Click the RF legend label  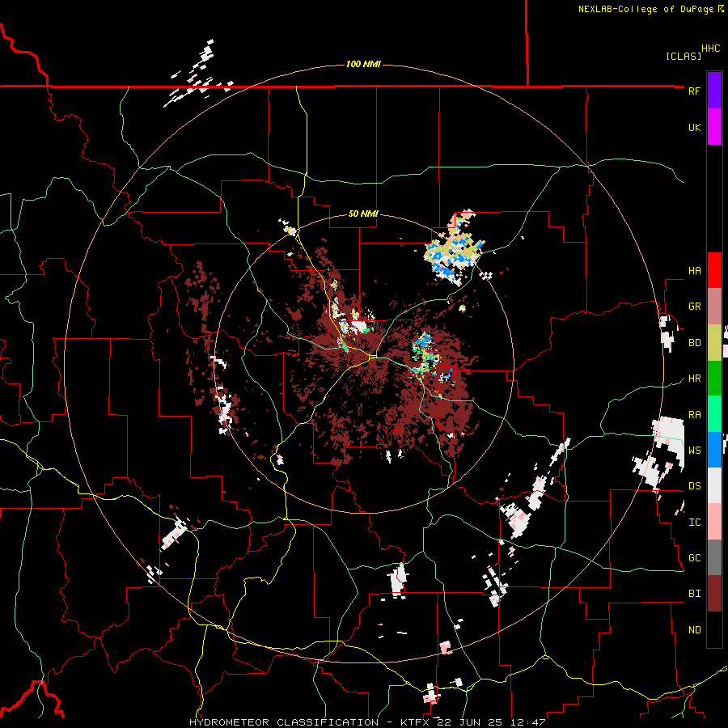coord(694,91)
